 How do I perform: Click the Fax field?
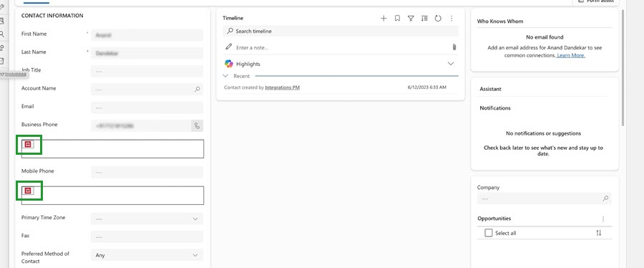147,236
